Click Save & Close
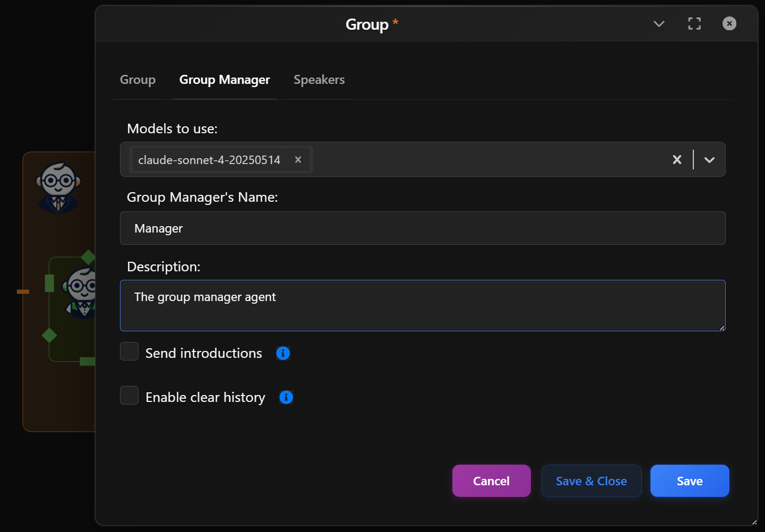Screen dimensions: 765x532 (x=591, y=480)
